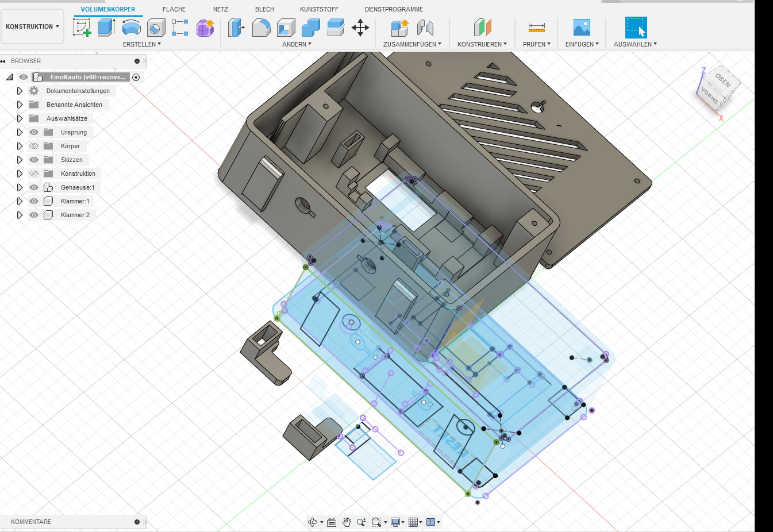
Task: Expand the KOMMENTARE panel with plus button
Action: click(137, 522)
